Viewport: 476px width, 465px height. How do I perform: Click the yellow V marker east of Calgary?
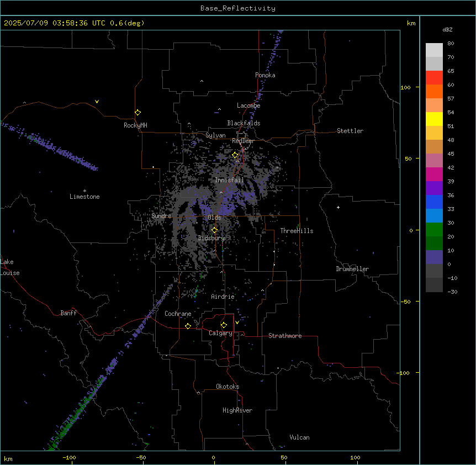(x=237, y=323)
